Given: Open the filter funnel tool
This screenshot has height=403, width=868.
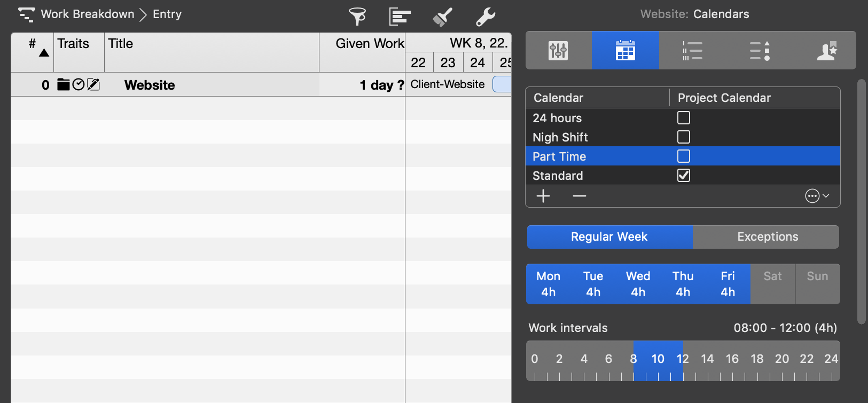Looking at the screenshot, I should tap(357, 17).
